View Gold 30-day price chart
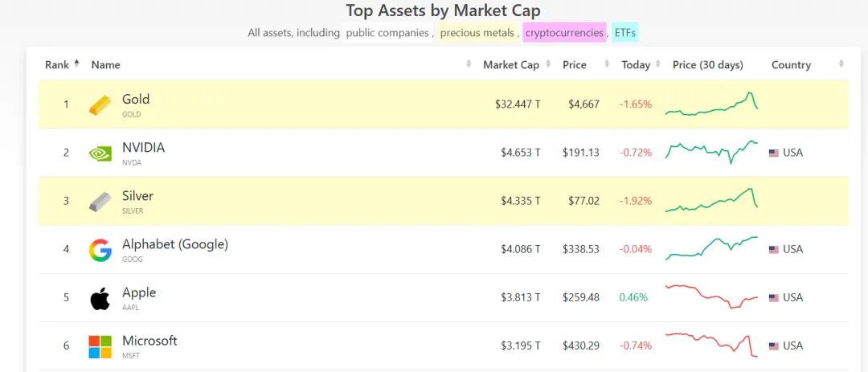 coord(711,104)
